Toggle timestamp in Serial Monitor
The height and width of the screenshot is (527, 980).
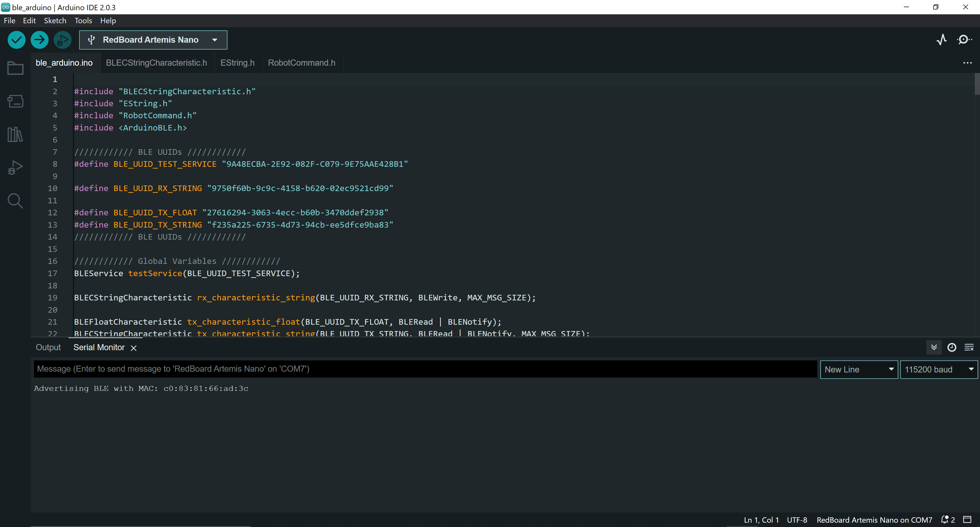click(x=951, y=347)
